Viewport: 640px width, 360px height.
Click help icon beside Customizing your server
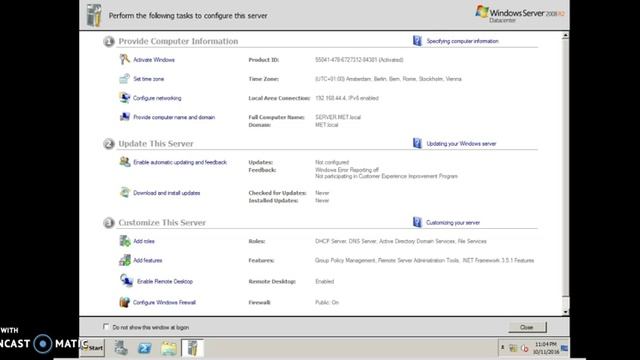coord(417,222)
